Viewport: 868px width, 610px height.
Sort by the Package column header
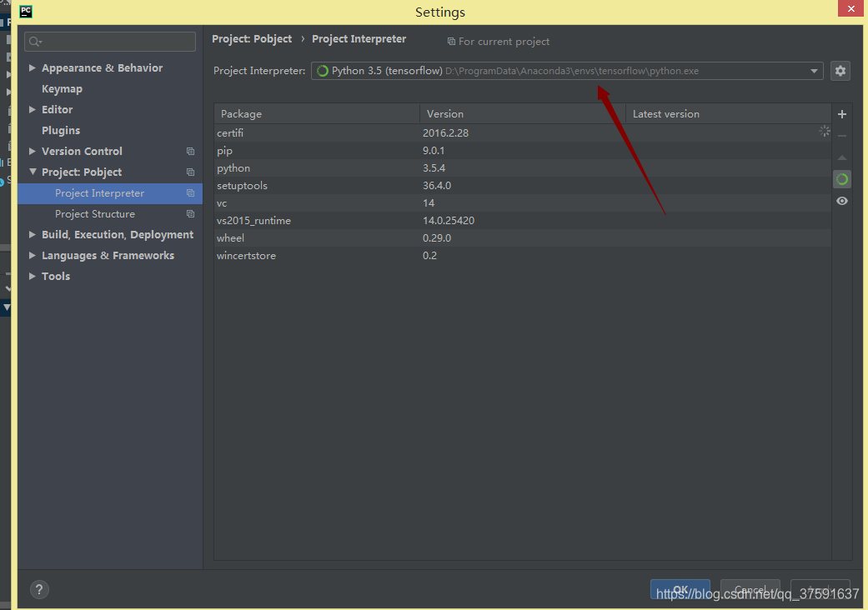317,113
